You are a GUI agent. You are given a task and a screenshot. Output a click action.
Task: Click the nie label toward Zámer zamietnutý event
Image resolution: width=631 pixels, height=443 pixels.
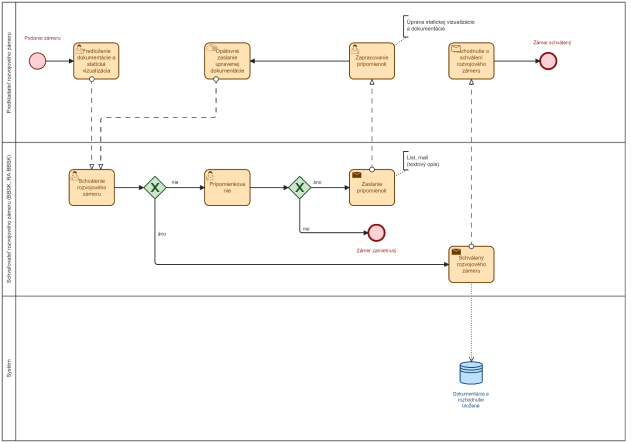coord(306,229)
